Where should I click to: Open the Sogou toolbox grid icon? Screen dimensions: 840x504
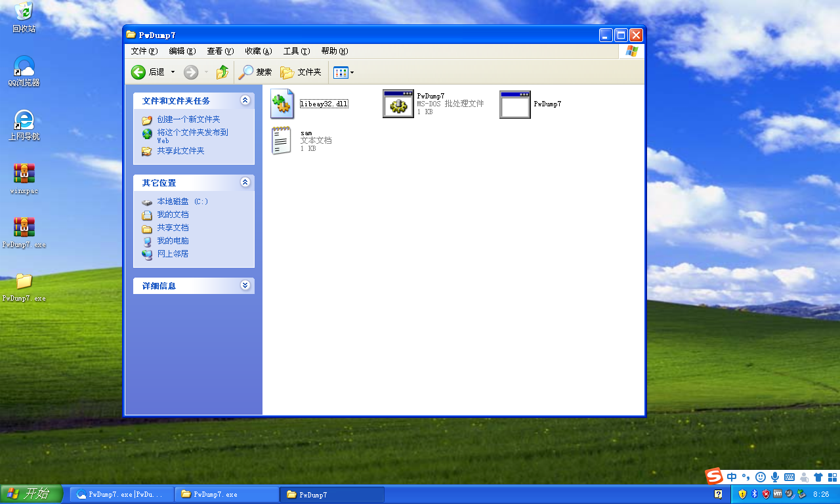click(832, 477)
